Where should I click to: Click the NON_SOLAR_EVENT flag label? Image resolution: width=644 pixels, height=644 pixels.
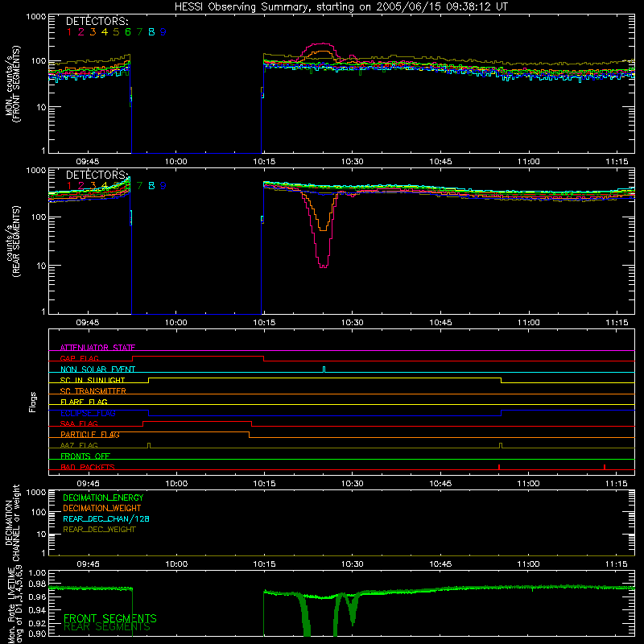coord(97,369)
